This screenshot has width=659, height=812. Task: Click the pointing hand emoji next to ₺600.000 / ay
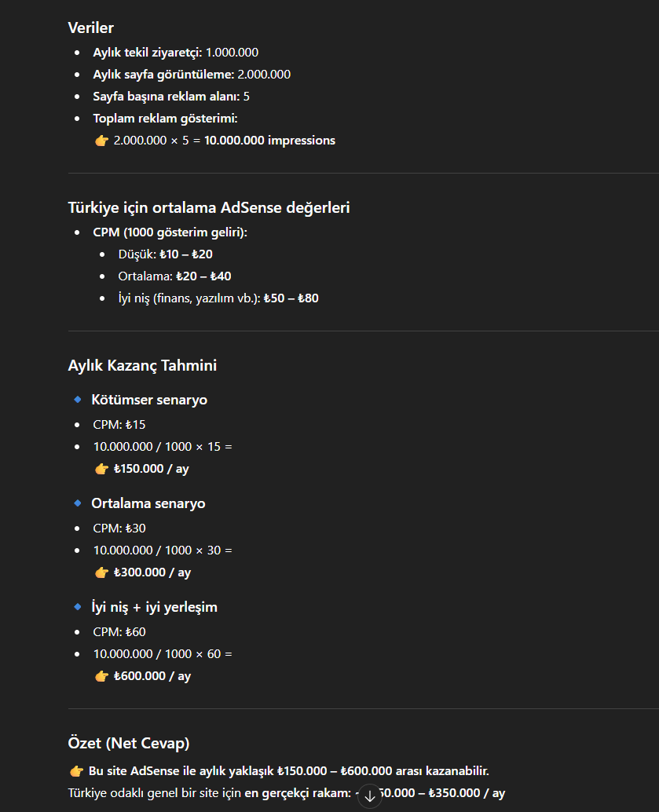[x=101, y=676]
